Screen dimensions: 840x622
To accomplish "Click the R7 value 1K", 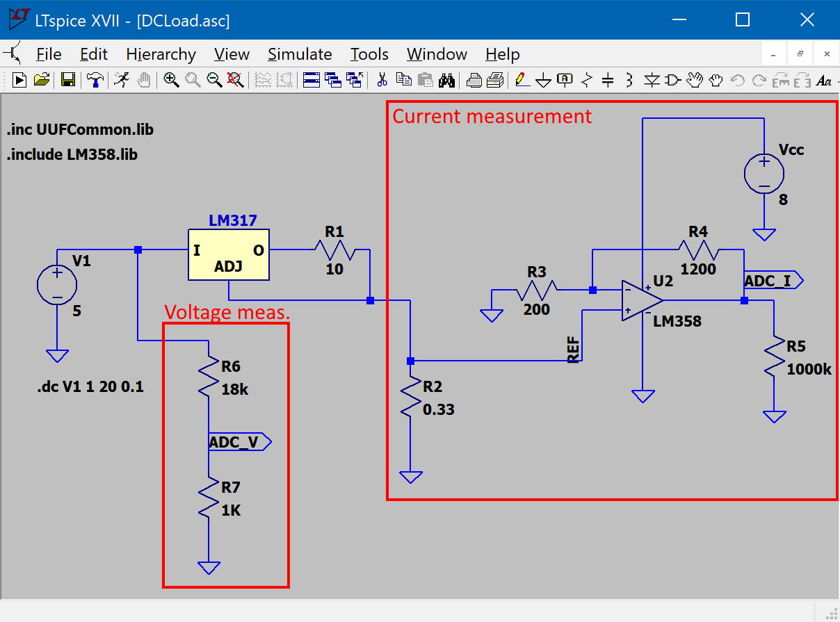I will point(232,510).
